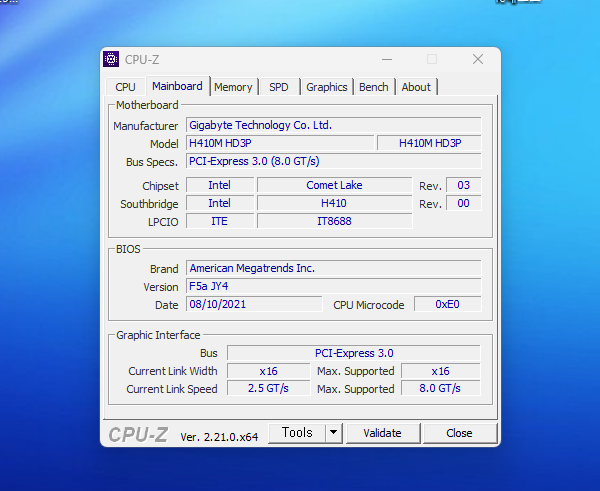Click the Current Link Width x16 value
600x491 pixels.
268,371
